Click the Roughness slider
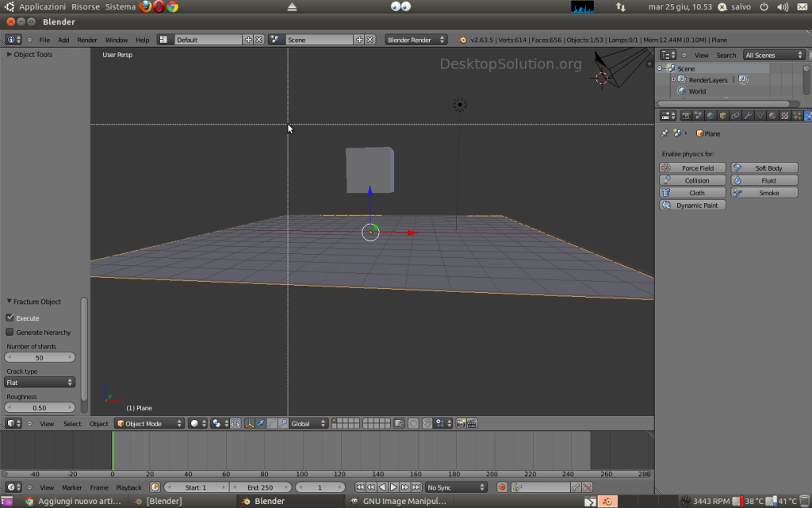The image size is (812, 508). 40,408
